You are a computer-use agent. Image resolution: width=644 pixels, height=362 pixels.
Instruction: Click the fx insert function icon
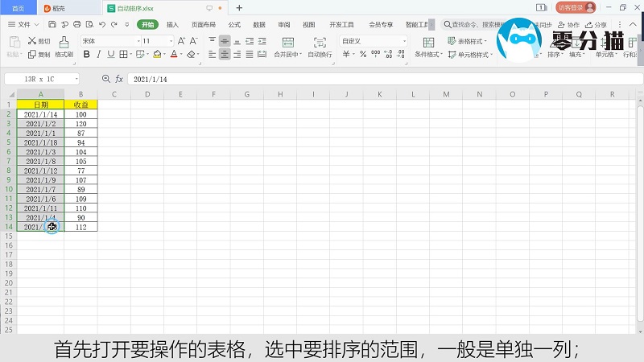(x=119, y=79)
